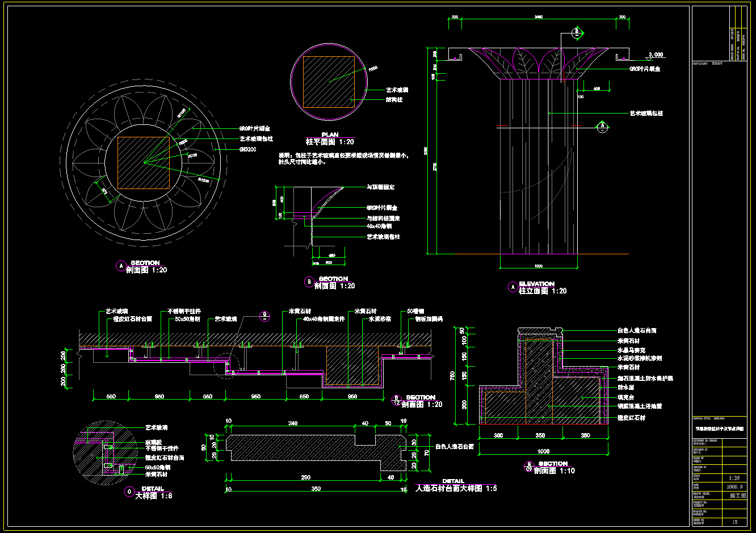Select the '柱立面图 1:20' title text
The image size is (756, 533).
(543, 291)
